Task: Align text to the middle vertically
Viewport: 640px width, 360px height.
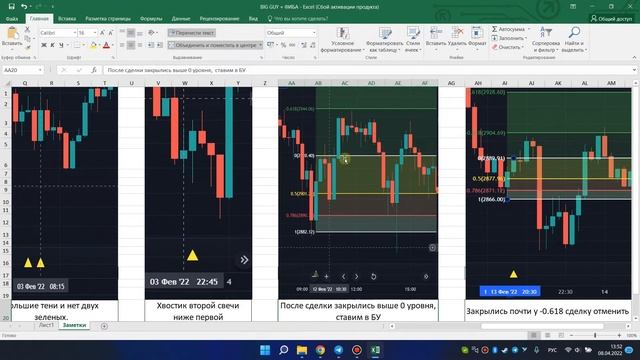Action: pyautogui.click(x=131, y=33)
